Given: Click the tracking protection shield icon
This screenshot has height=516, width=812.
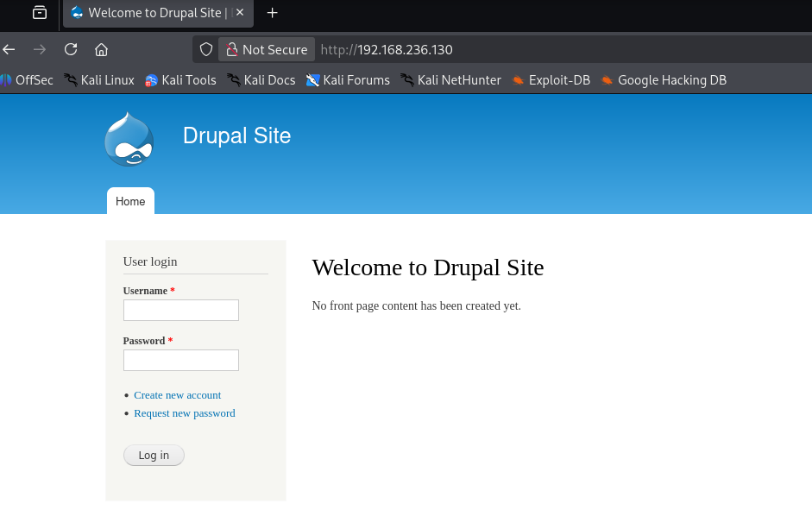Looking at the screenshot, I should click(206, 50).
